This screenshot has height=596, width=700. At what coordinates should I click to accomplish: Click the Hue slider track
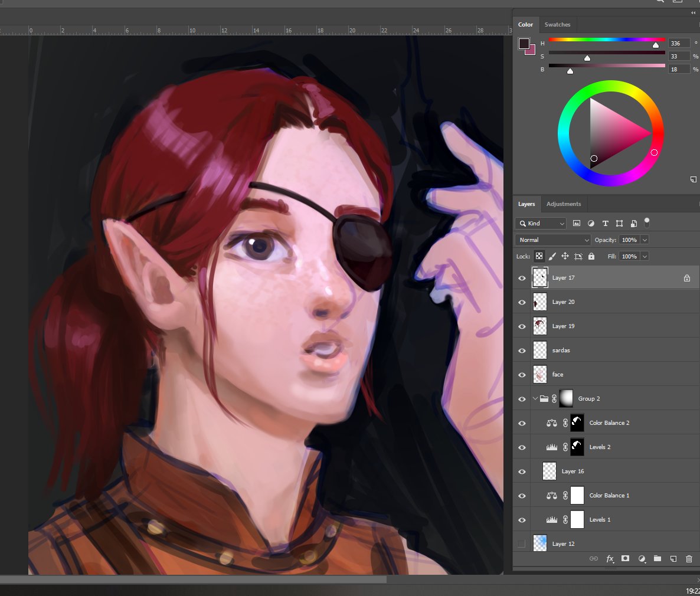tap(607, 40)
